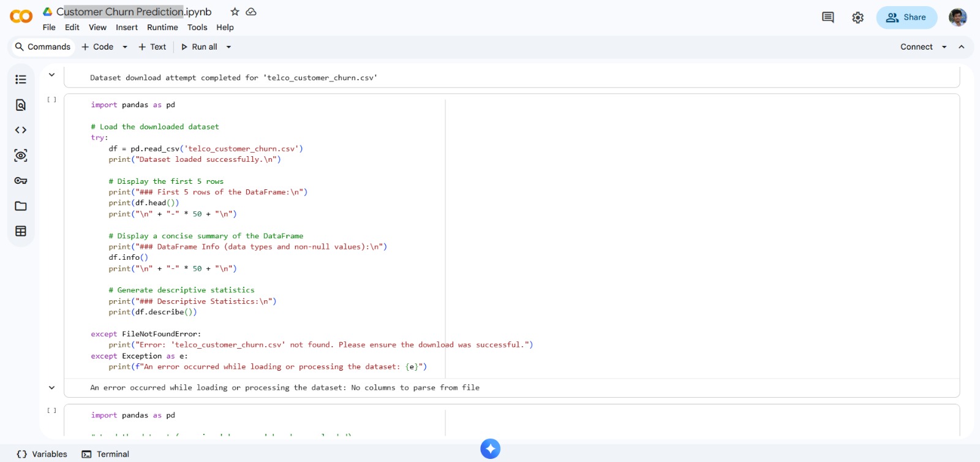This screenshot has height=462, width=980.
Task: Expand the Connect options dropdown arrow
Action: coord(944,47)
